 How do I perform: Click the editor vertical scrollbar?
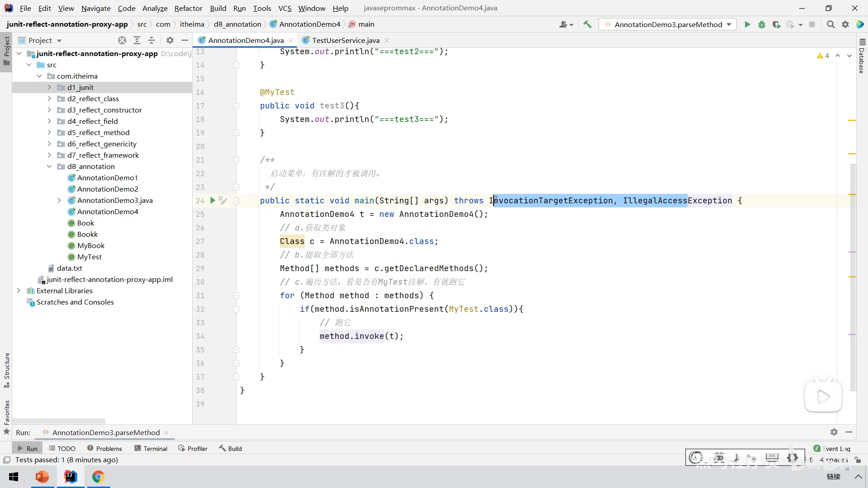pos(853,271)
